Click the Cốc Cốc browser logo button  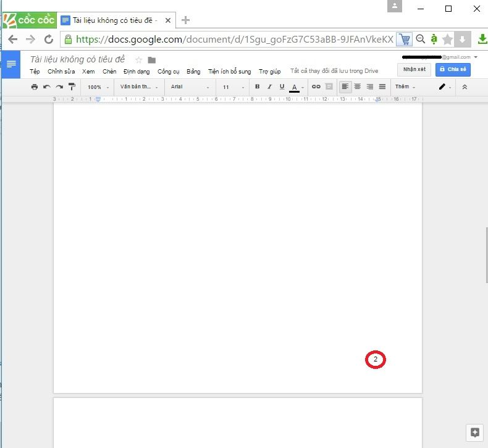[x=30, y=20]
